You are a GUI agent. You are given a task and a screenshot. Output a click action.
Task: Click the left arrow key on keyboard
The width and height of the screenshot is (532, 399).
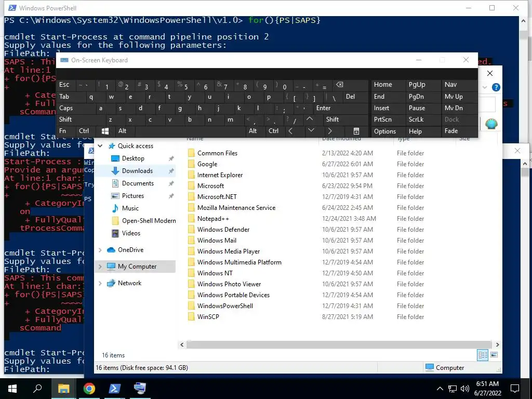click(290, 130)
